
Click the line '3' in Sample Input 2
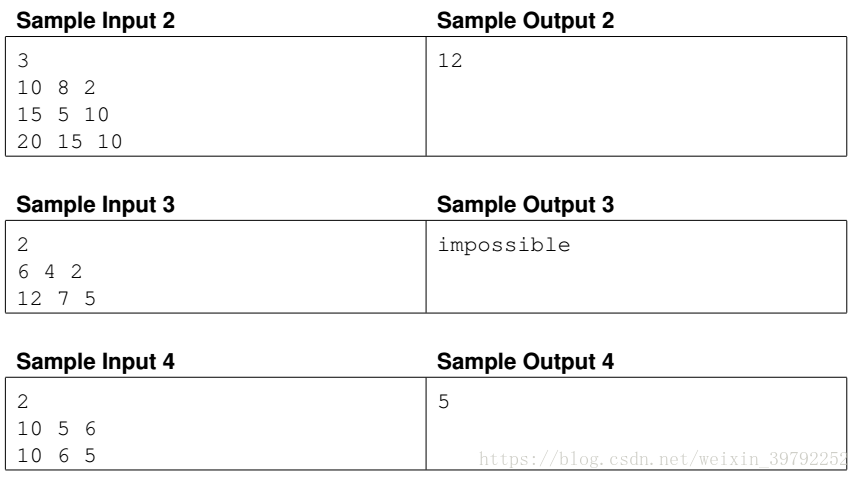24,59
